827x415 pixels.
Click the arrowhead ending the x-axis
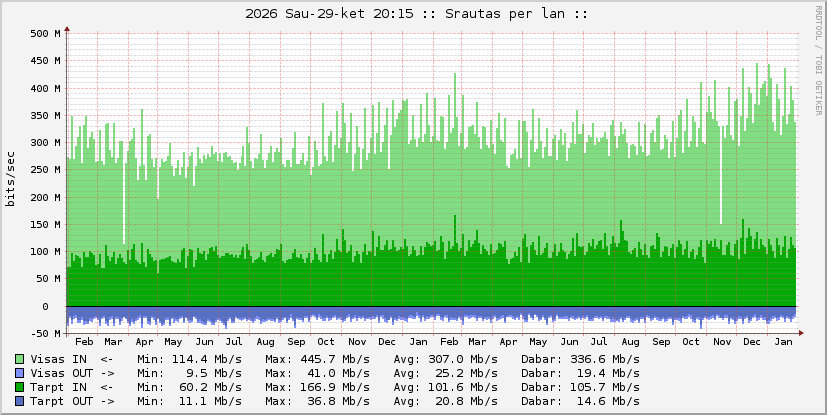tap(801, 307)
